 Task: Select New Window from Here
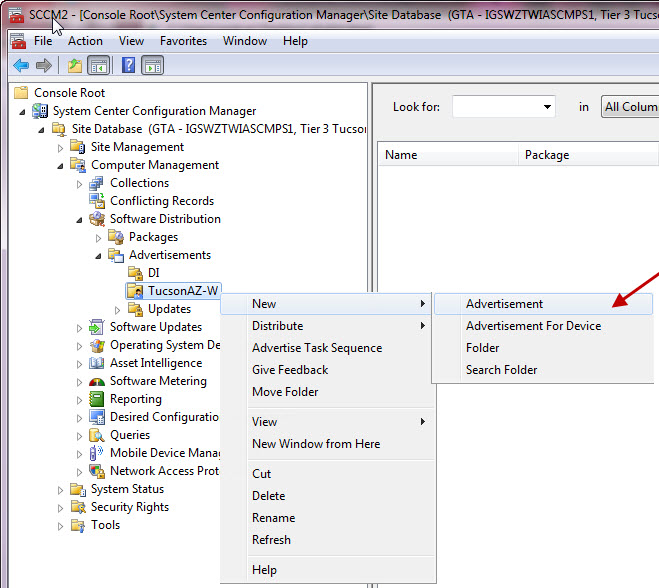pos(327,444)
